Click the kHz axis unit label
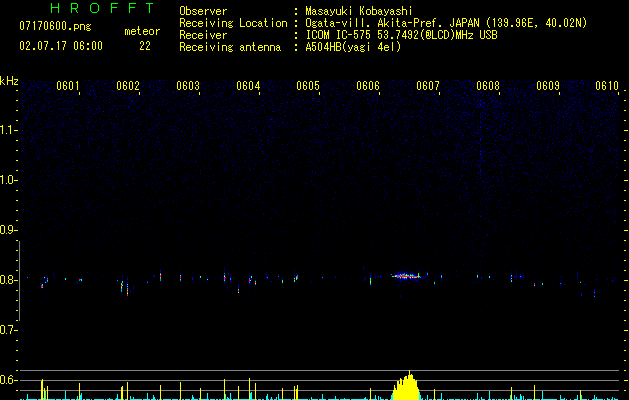 [x=9, y=81]
